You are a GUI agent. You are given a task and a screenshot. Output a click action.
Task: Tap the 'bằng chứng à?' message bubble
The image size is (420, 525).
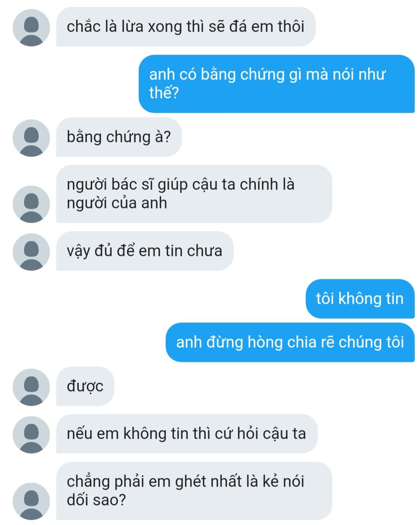[x=119, y=137]
